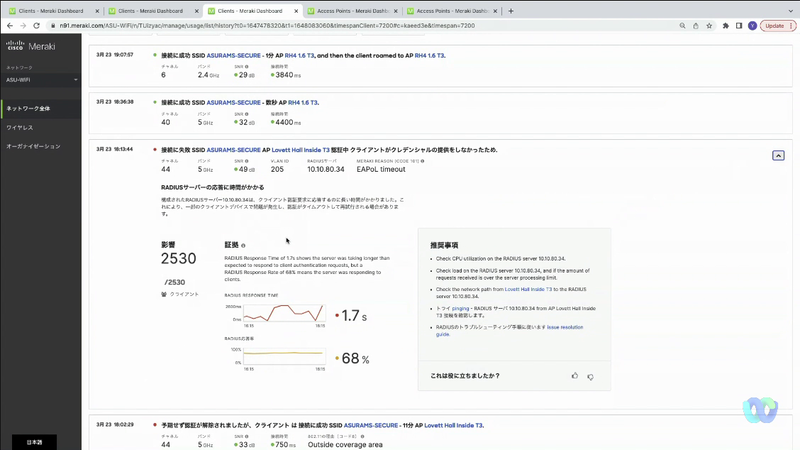800x450 pixels.
Task: Switch to the second Clients - Meraki Dashboard tab
Action: [x=151, y=11]
